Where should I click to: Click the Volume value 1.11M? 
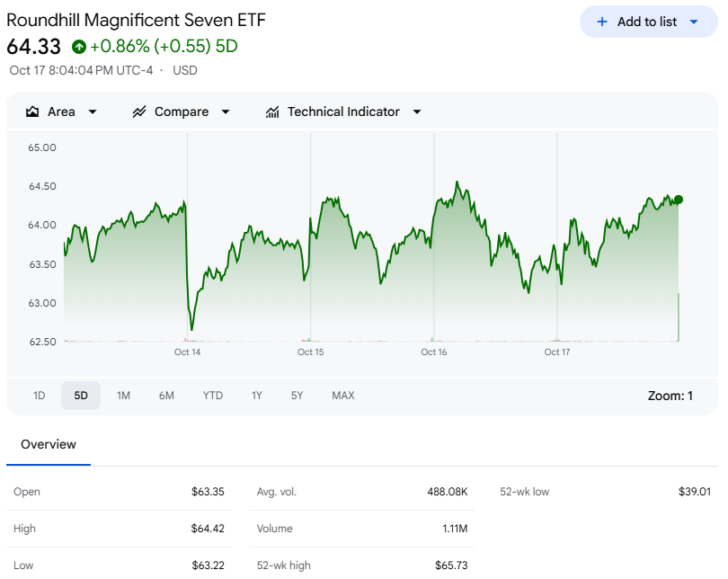point(455,529)
